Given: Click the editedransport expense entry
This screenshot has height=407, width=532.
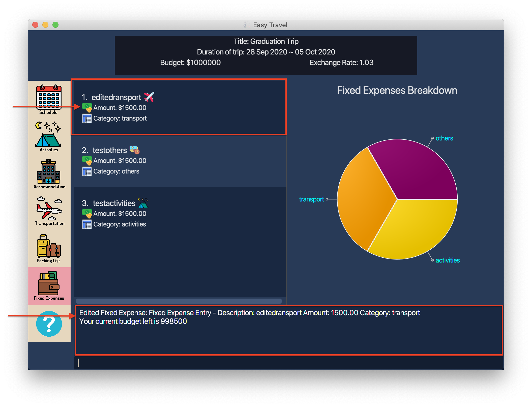Looking at the screenshot, I should [180, 108].
